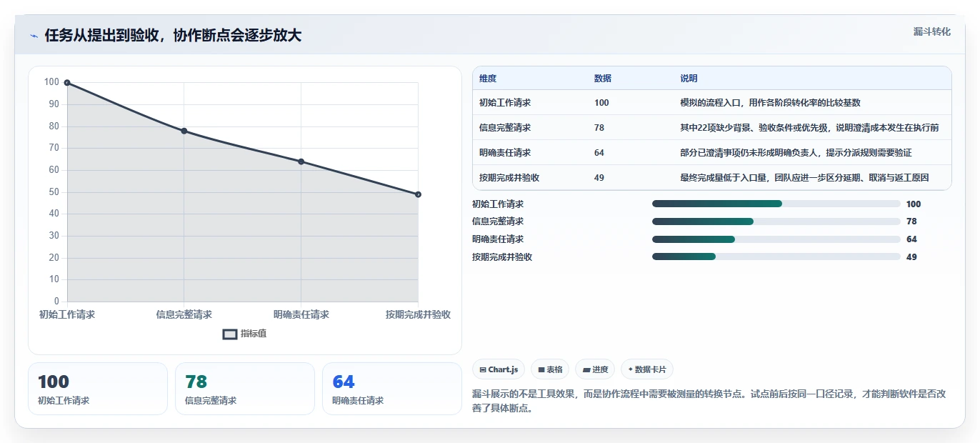Click the 明确责任请求 progress bar
Screen dimensions: 980x443
[x=776, y=239]
